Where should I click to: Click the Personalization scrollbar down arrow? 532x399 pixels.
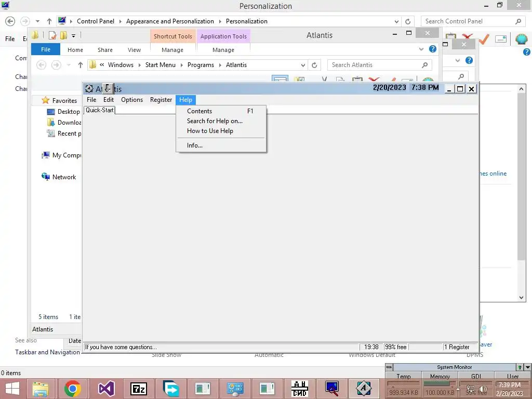521,298
